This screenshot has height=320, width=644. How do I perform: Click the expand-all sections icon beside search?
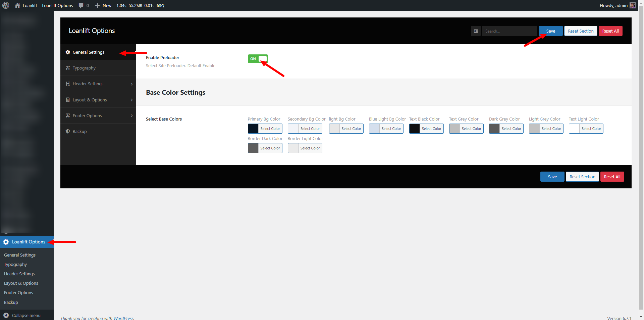coord(476,31)
